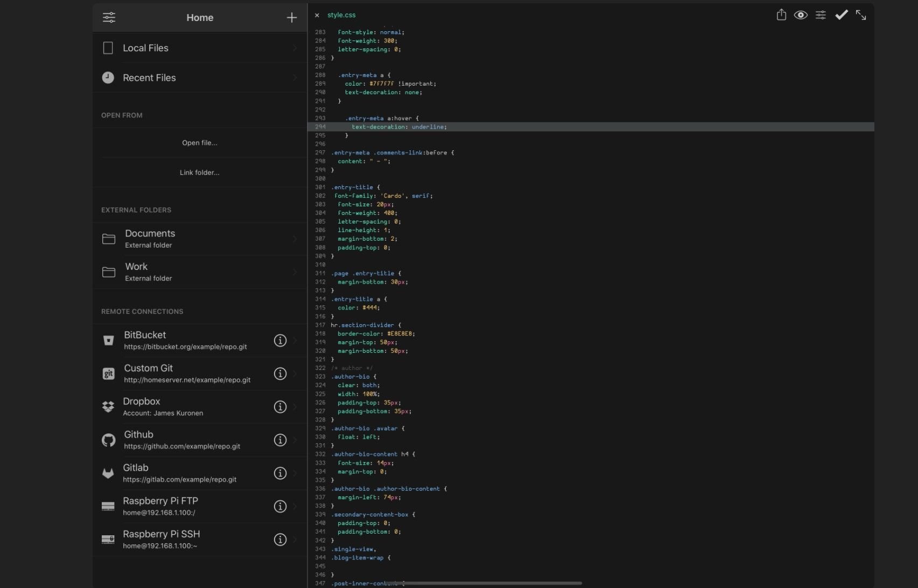The height and width of the screenshot is (588, 918).
Task: Open editor settings sliders icon
Action: pyautogui.click(x=821, y=15)
